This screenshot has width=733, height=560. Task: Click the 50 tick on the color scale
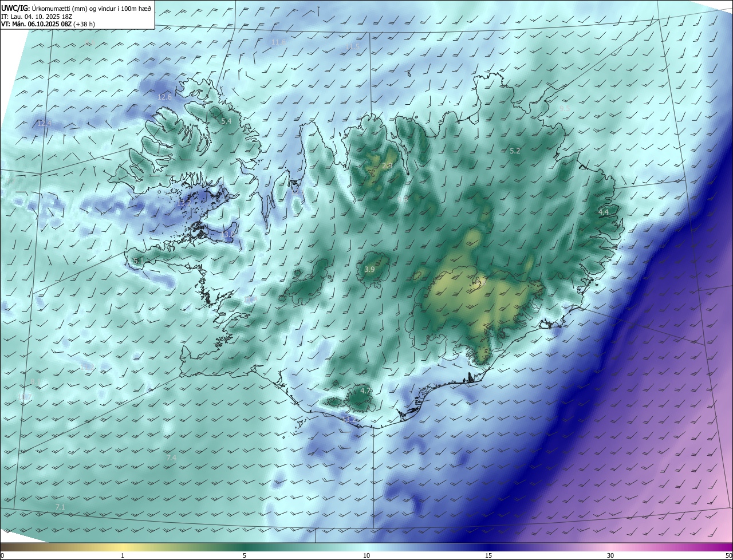point(728,555)
